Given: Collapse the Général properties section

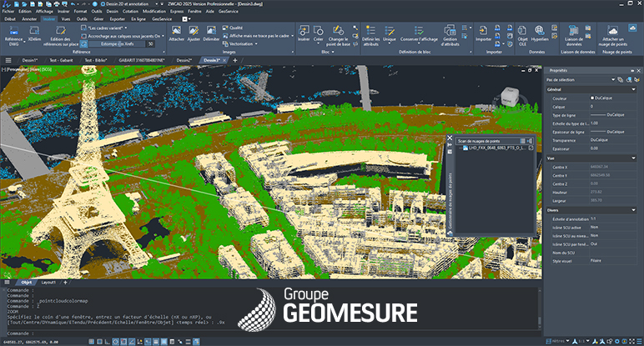Looking at the screenshot, I should click(633, 89).
